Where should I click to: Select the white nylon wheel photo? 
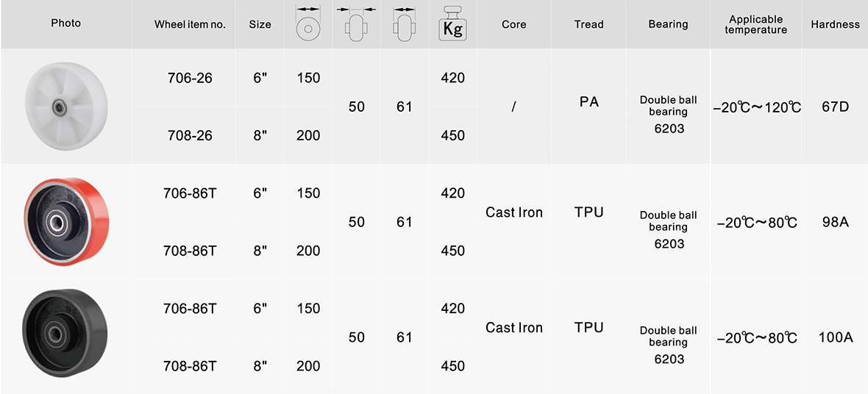[x=66, y=107]
